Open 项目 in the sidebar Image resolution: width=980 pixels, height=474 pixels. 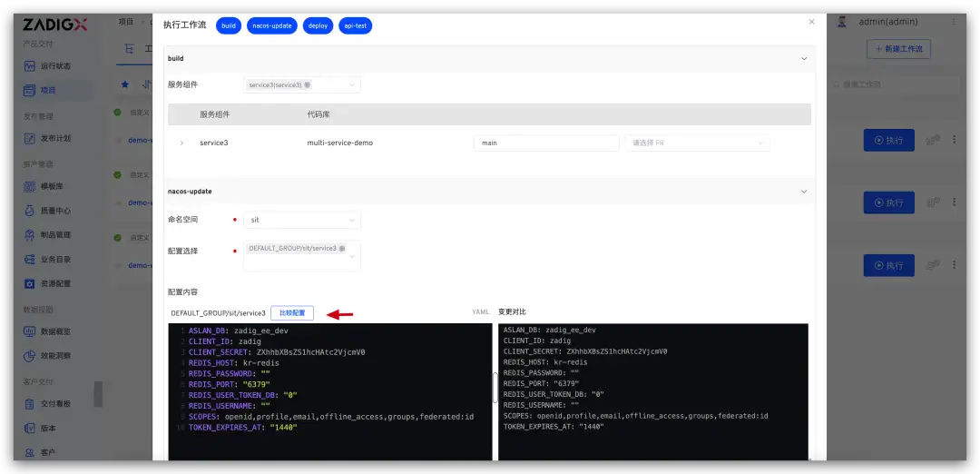point(40,90)
